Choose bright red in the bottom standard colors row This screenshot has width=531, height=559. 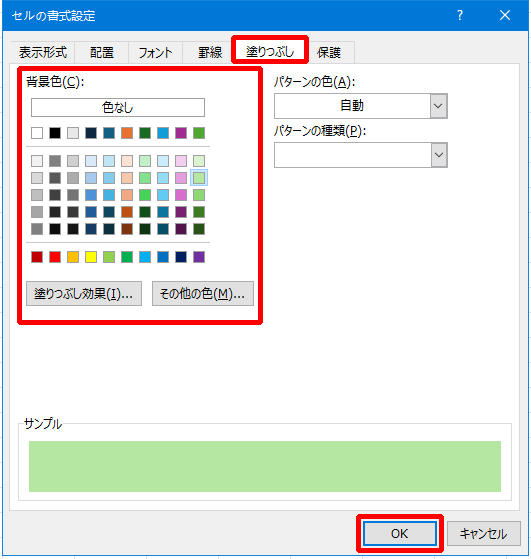pyautogui.click(x=55, y=257)
